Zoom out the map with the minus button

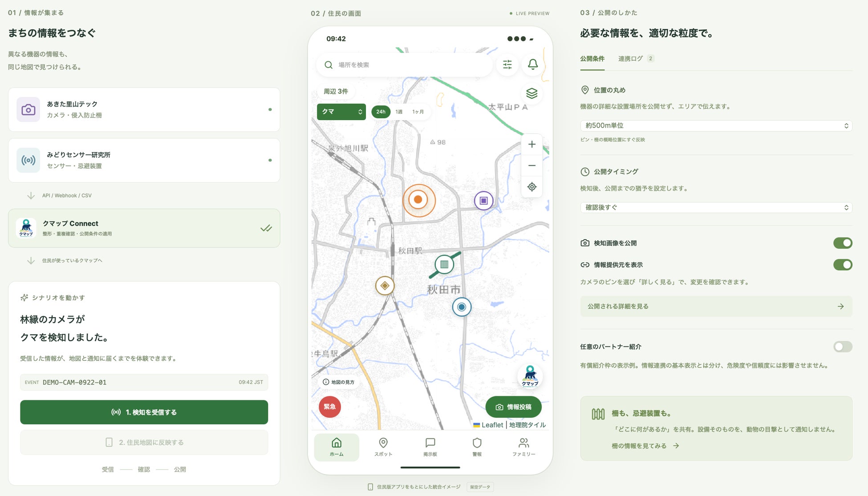tap(531, 165)
